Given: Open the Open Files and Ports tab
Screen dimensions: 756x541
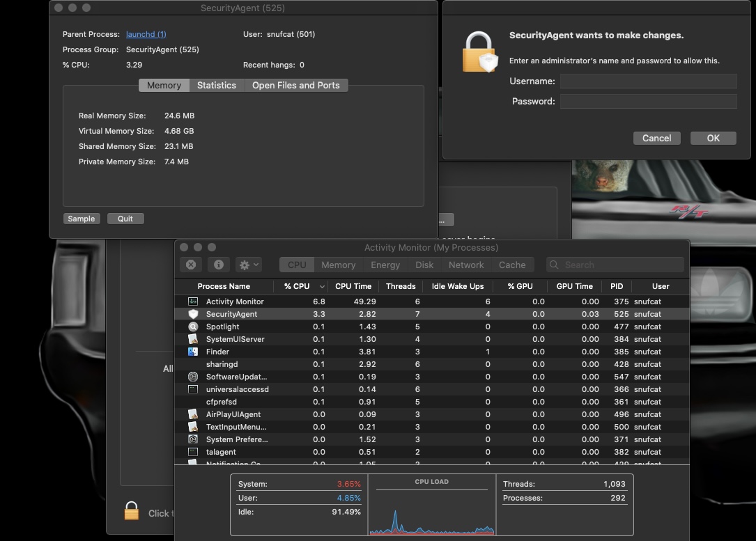Looking at the screenshot, I should (x=295, y=85).
